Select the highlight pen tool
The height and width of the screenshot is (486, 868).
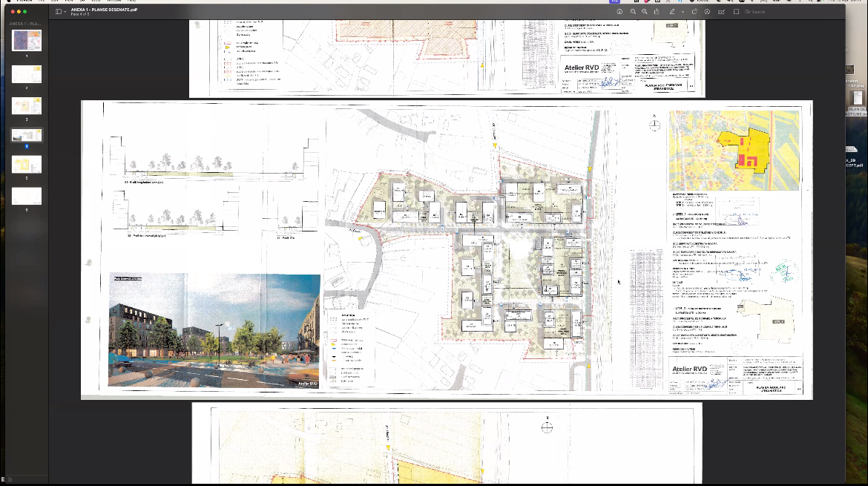(x=671, y=12)
